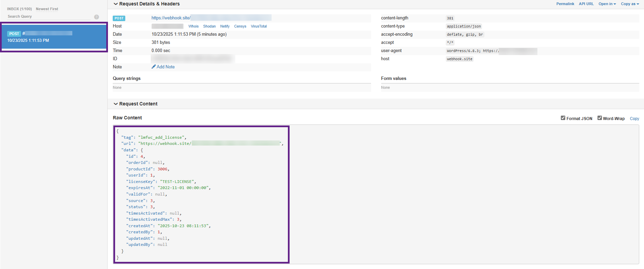The height and width of the screenshot is (269, 644).
Task: Copy the raw content
Action: [634, 119]
